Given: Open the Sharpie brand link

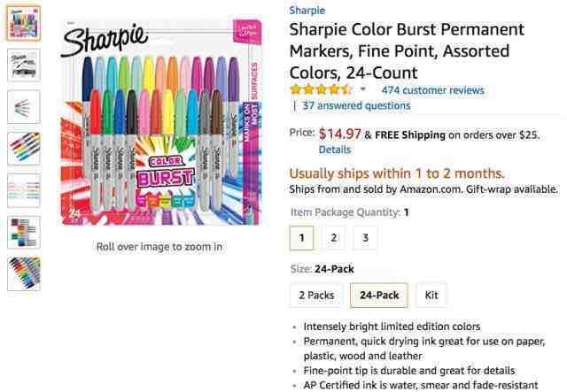Looking at the screenshot, I should [x=308, y=11].
